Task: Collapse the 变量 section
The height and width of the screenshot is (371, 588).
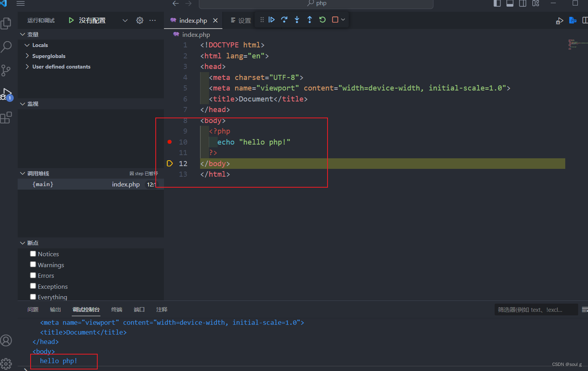Action: (23, 34)
